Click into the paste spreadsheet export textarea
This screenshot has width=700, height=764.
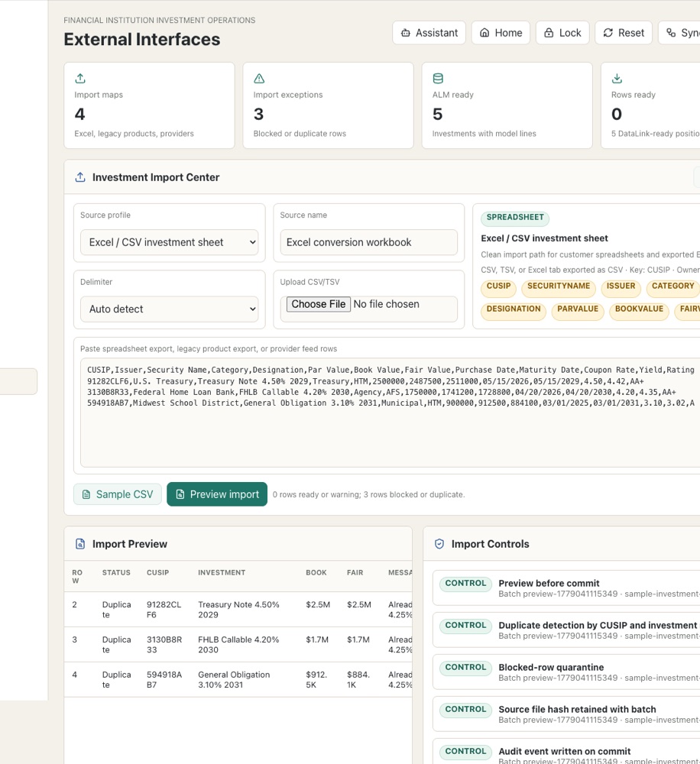tap(390, 413)
